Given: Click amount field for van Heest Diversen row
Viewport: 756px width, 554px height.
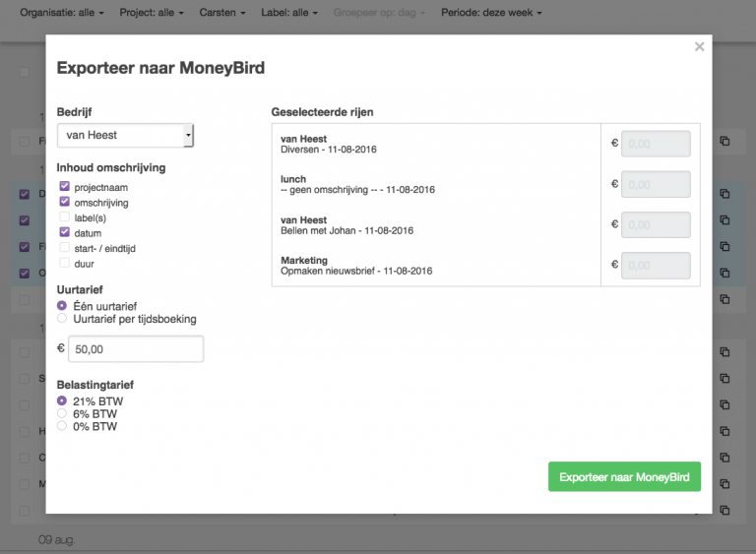Looking at the screenshot, I should [x=656, y=144].
